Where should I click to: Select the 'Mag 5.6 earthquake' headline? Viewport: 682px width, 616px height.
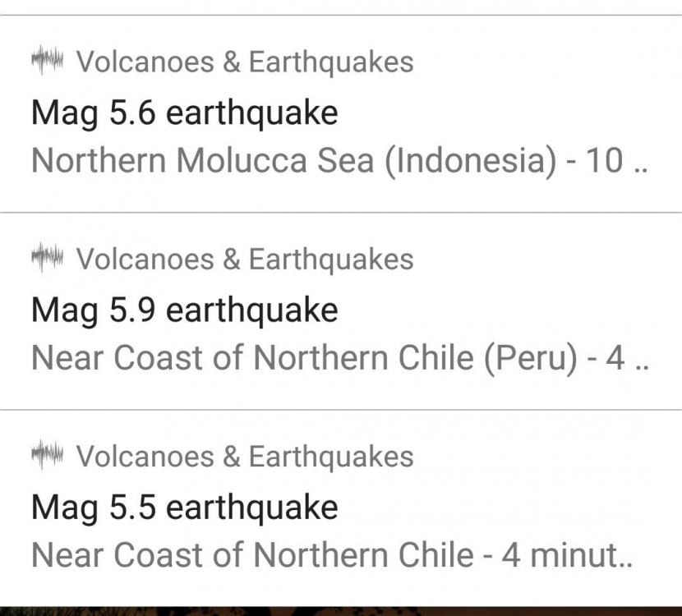click(x=182, y=113)
